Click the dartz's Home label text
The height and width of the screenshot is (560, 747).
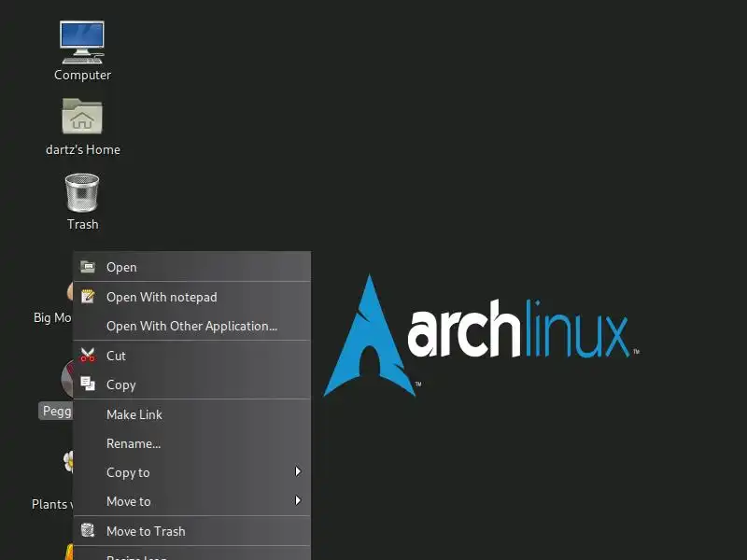pos(83,149)
